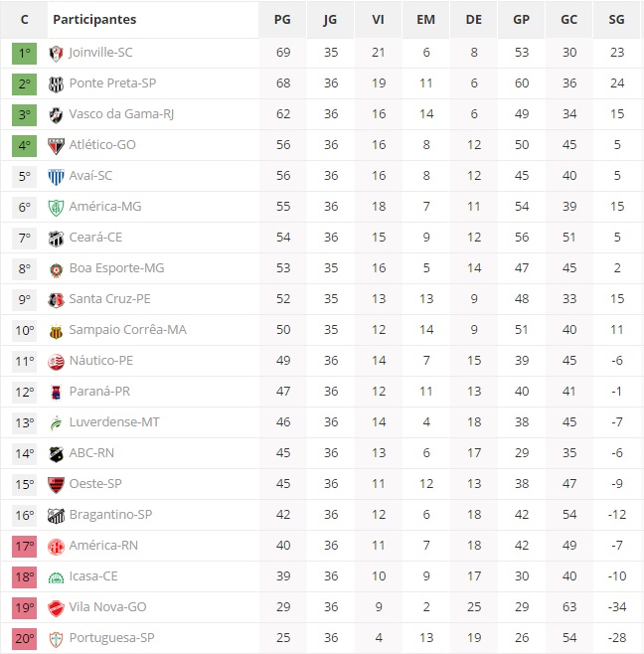644x654 pixels.
Task: Click the SG goal difference column header
Action: tap(616, 20)
